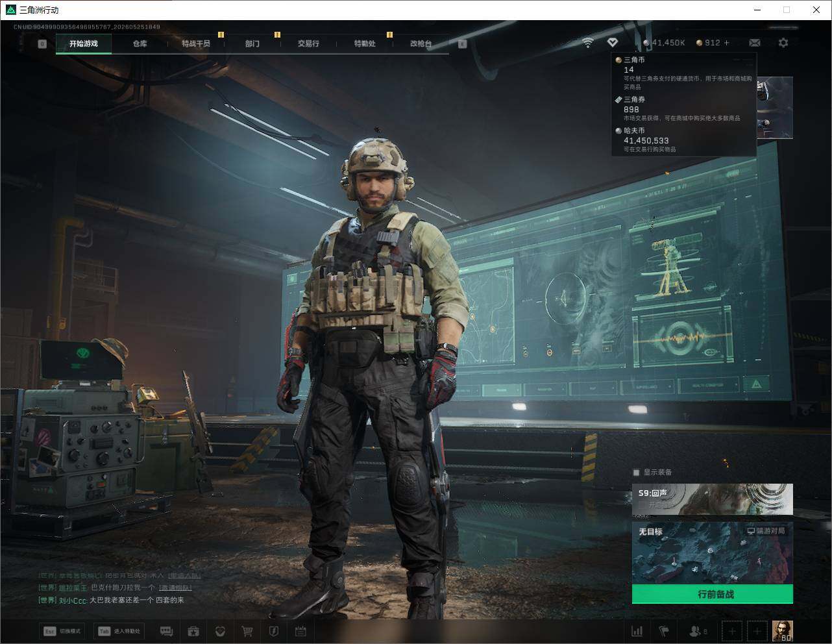
Task: Click the 申请入队 link in chat
Action: click(184, 575)
